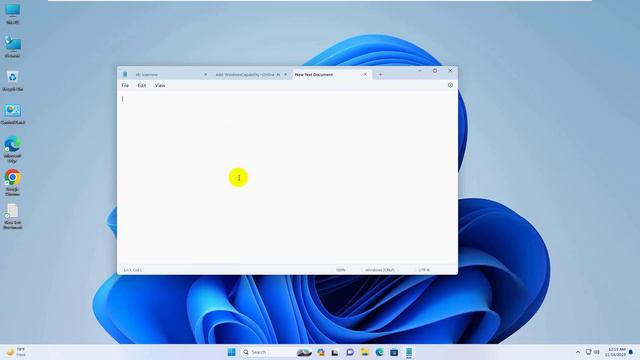Open the Chat icon on taskbar

click(350, 352)
